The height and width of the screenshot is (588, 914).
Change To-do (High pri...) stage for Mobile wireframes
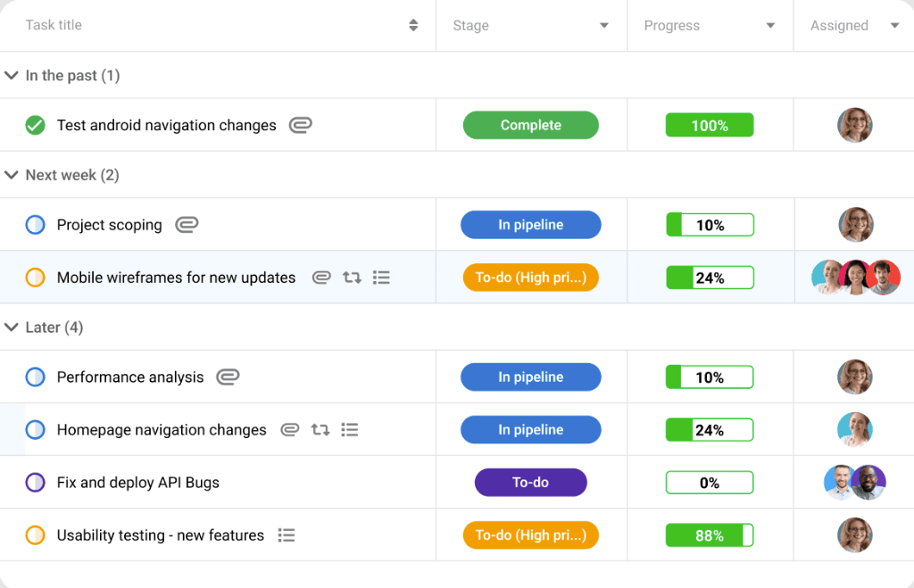[531, 277]
